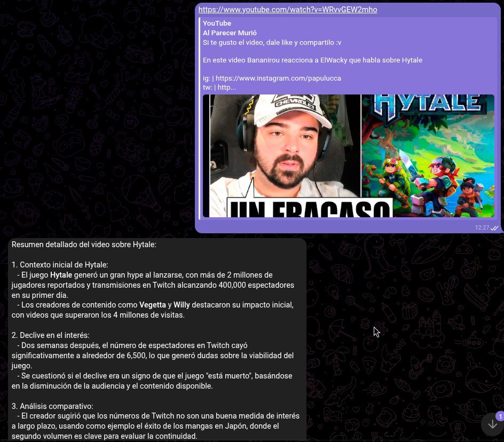Click the "Al Parecer Murió" video title

pyautogui.click(x=230, y=33)
